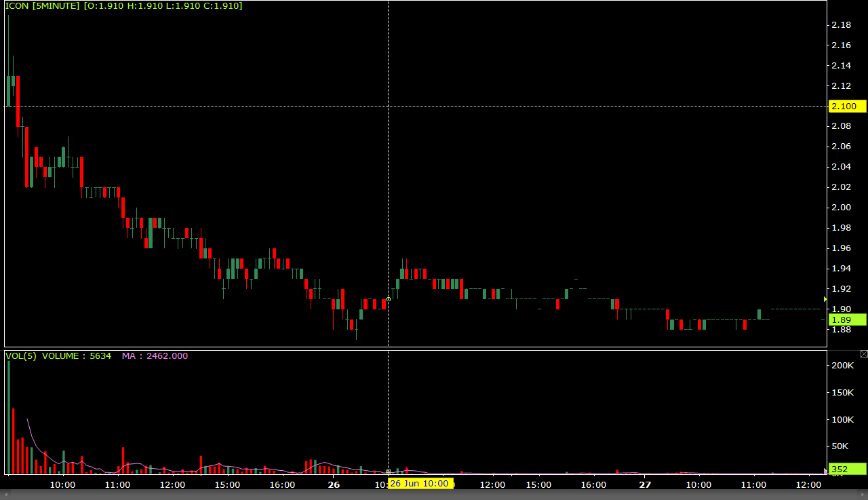Click the 200K volume axis label
868x500 pixels.
843,366
